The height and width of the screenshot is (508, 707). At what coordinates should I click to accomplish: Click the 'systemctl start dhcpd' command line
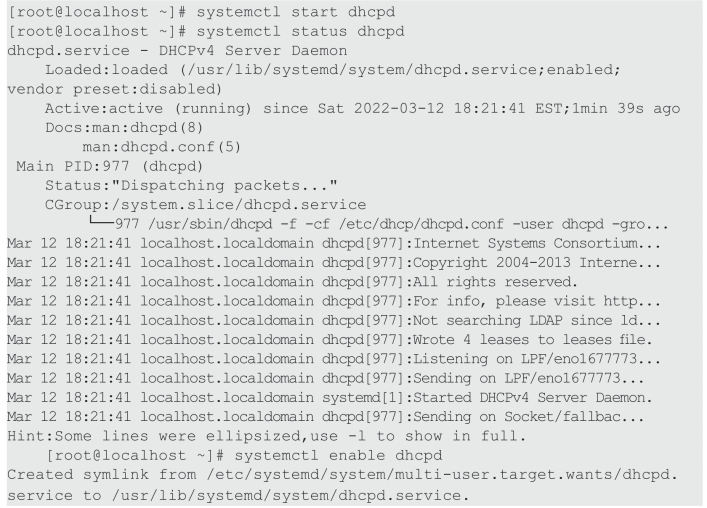[202, 12]
